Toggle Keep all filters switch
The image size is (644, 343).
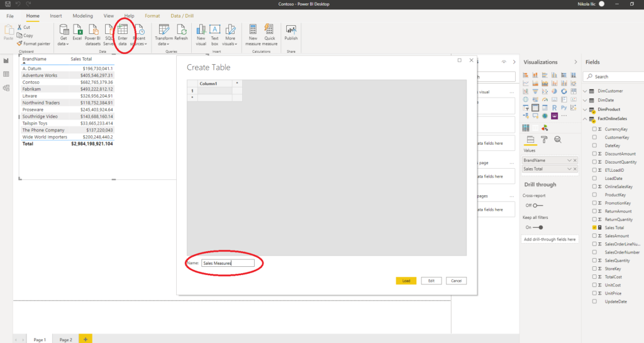[538, 227]
